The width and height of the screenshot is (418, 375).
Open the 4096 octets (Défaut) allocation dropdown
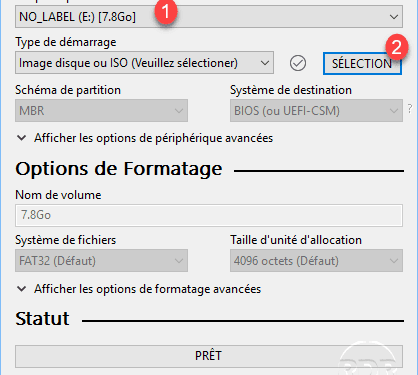(x=316, y=260)
